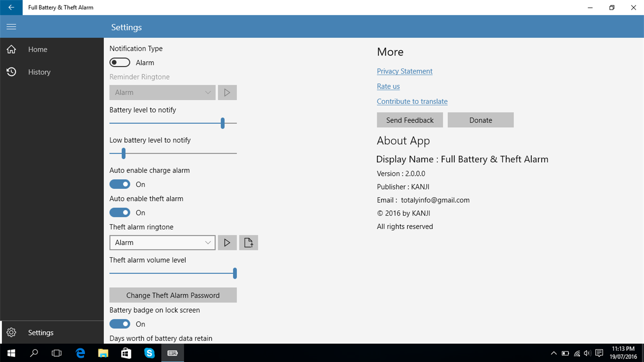
Task: Open the Reminder Ringtone combo box
Action: pos(162,92)
